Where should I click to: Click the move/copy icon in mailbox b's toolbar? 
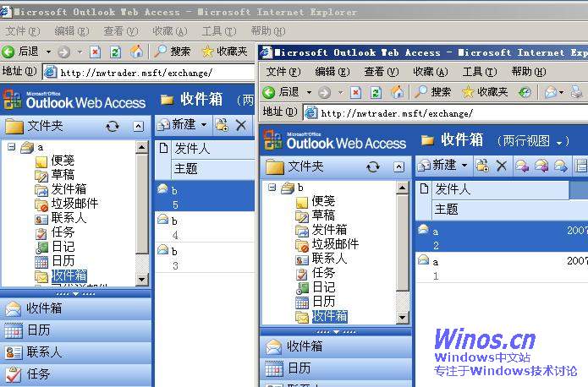click(482, 166)
